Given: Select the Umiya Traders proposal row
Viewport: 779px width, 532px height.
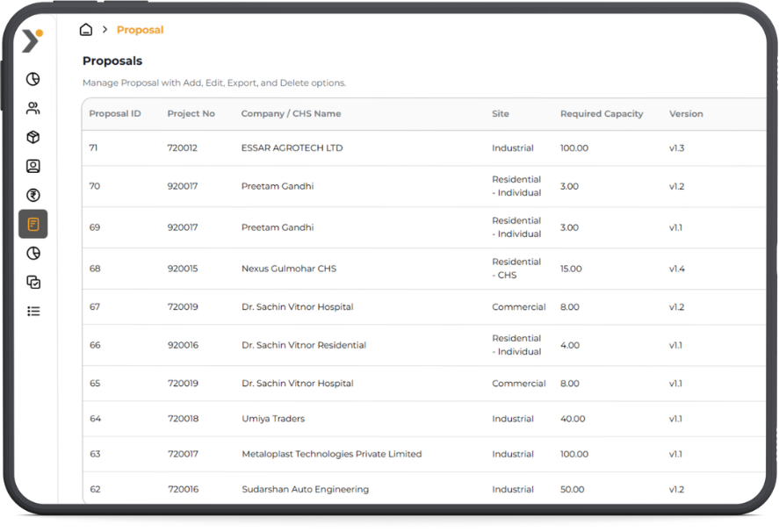Looking at the screenshot, I should pos(272,419).
